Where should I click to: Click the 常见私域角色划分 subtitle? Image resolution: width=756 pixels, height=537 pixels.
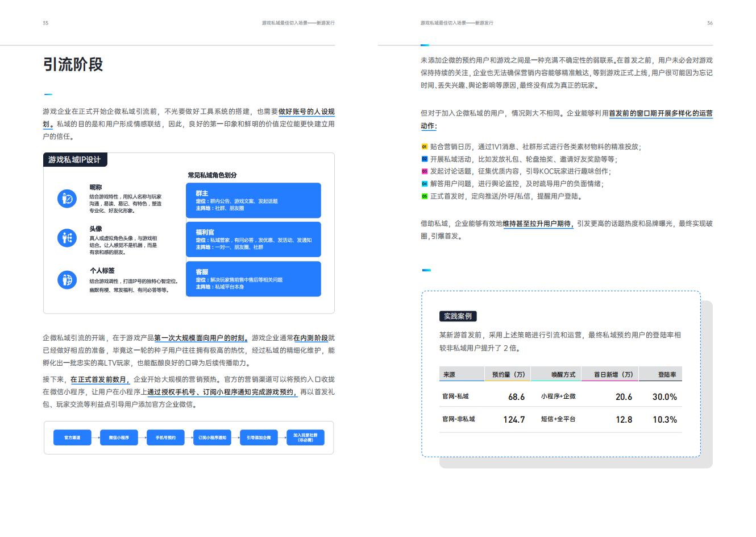[212, 175]
